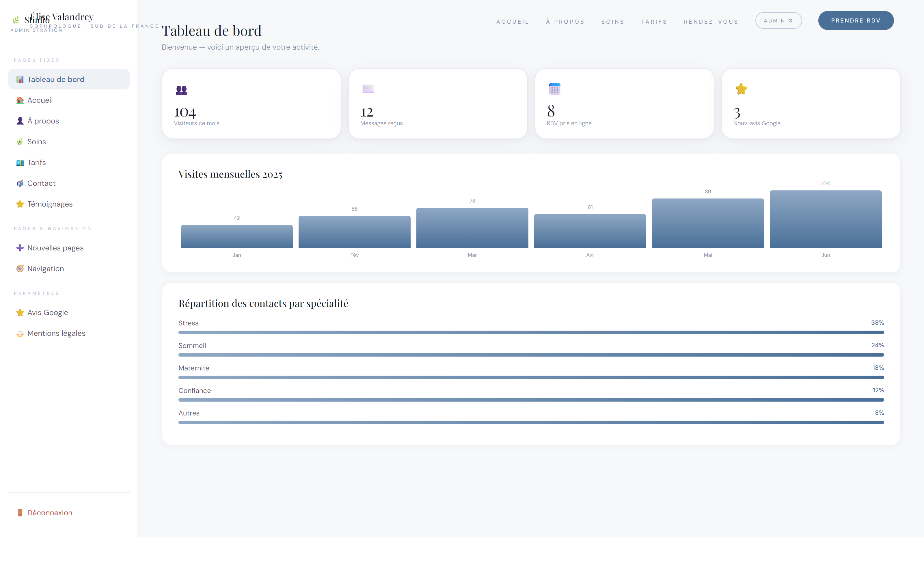
Task: Open Soins via its leaf icon
Action: pos(20,142)
